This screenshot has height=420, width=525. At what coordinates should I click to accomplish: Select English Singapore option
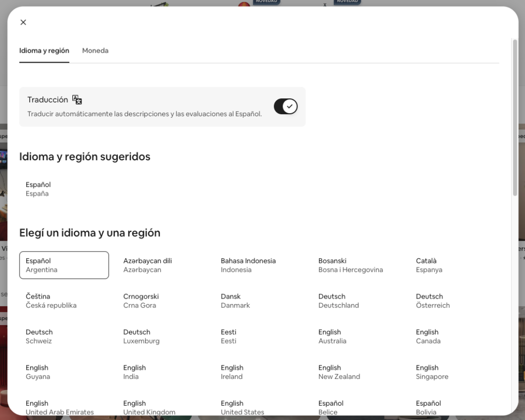pyautogui.click(x=432, y=372)
